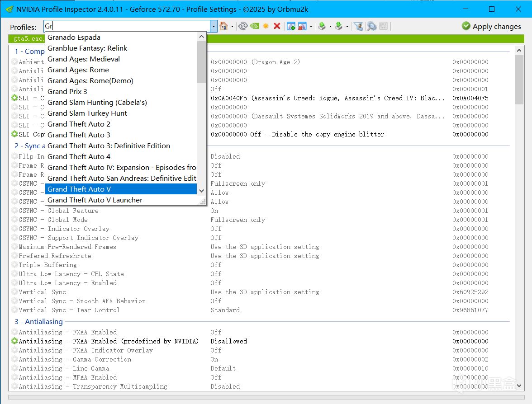Click gray gear on GSYNC - Global Feature
The image size is (532, 404).
[x=14, y=211]
